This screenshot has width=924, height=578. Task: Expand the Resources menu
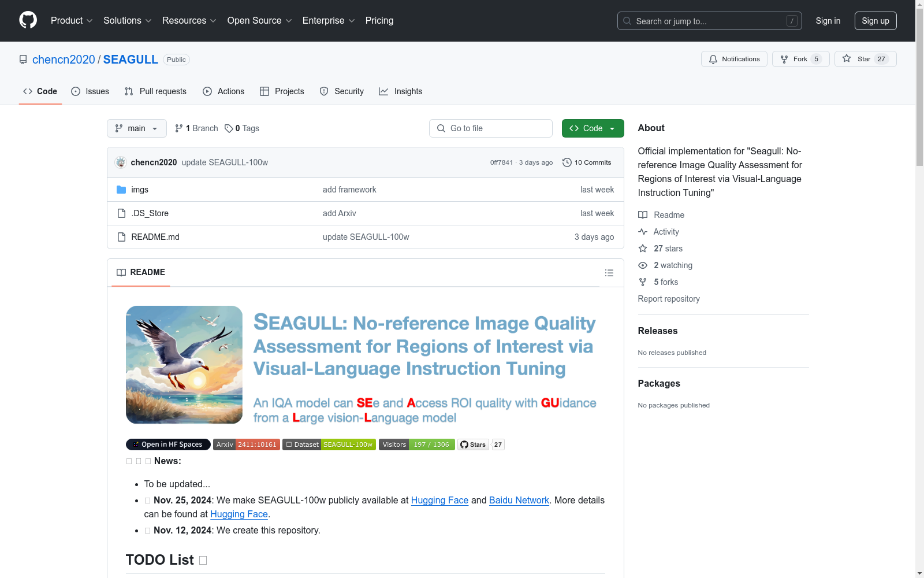coord(189,20)
